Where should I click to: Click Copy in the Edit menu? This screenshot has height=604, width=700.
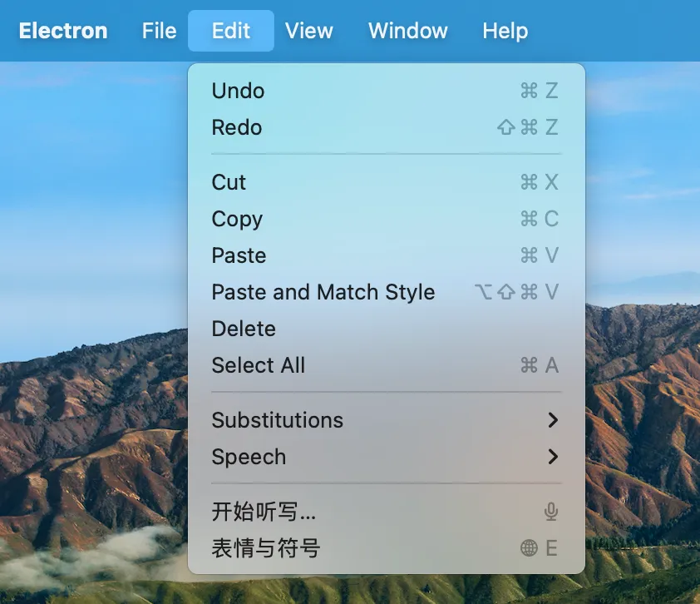pos(237,220)
